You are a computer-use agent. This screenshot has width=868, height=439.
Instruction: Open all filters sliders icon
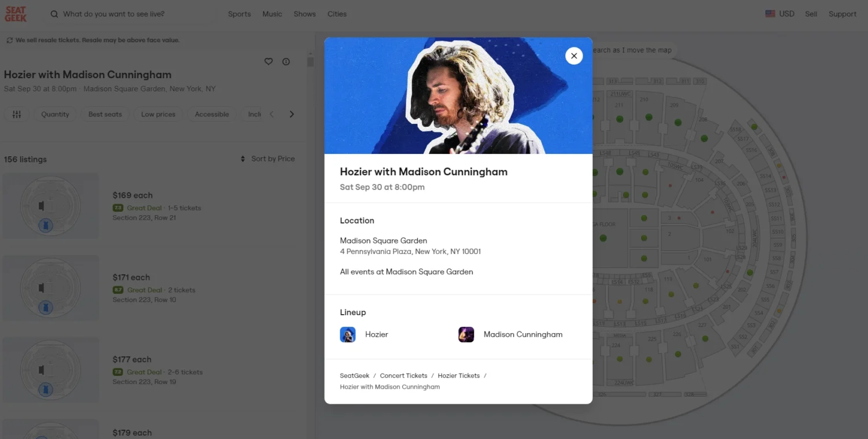point(17,114)
